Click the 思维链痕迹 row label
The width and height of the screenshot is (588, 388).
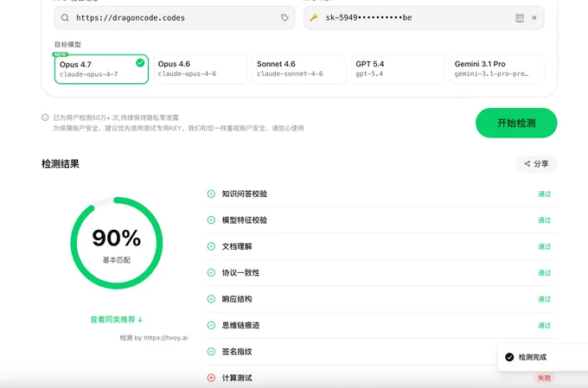click(240, 325)
